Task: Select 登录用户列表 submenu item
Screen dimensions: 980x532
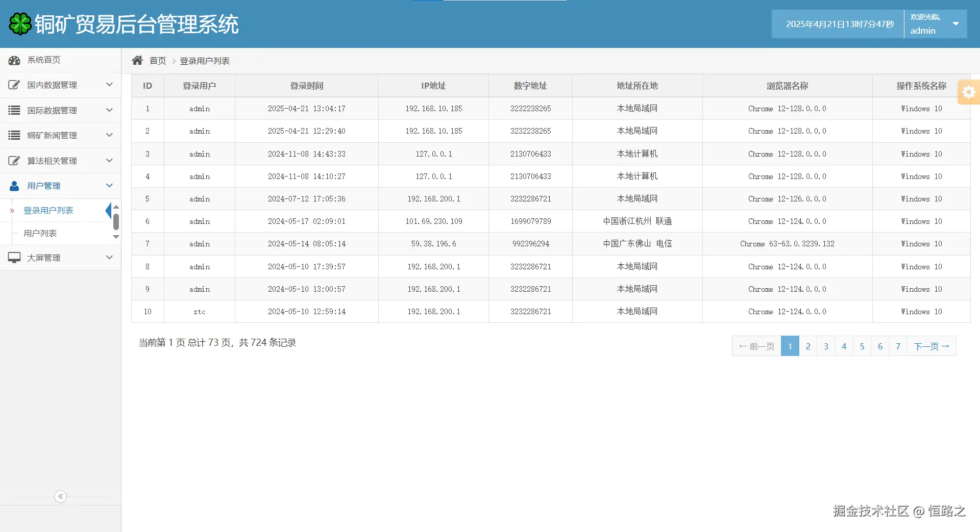Action: pyautogui.click(x=48, y=211)
